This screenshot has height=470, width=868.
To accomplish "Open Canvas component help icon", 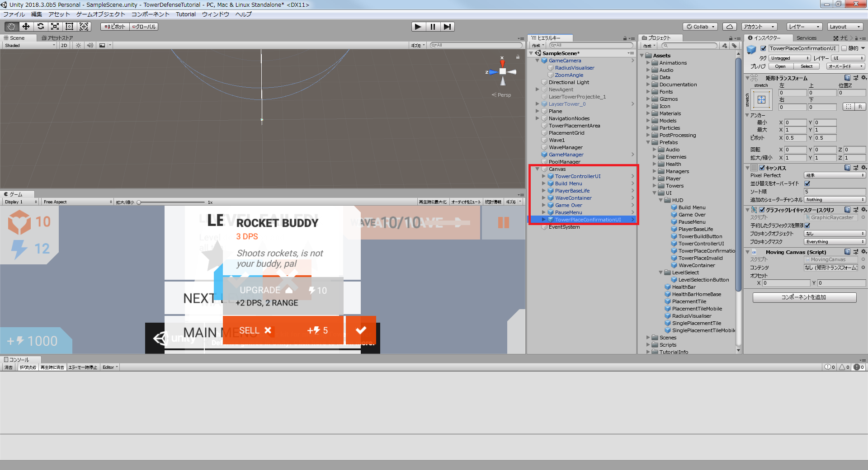I will tap(847, 168).
